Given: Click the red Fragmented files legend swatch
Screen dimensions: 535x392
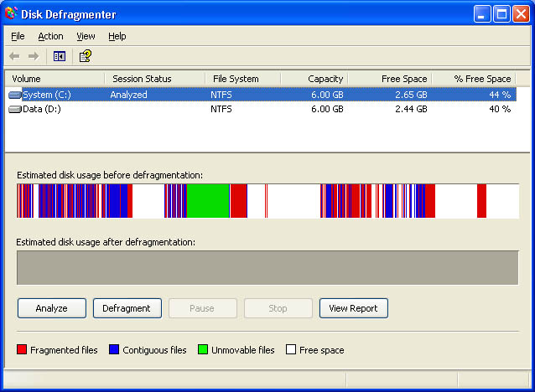Looking at the screenshot, I should (22, 349).
